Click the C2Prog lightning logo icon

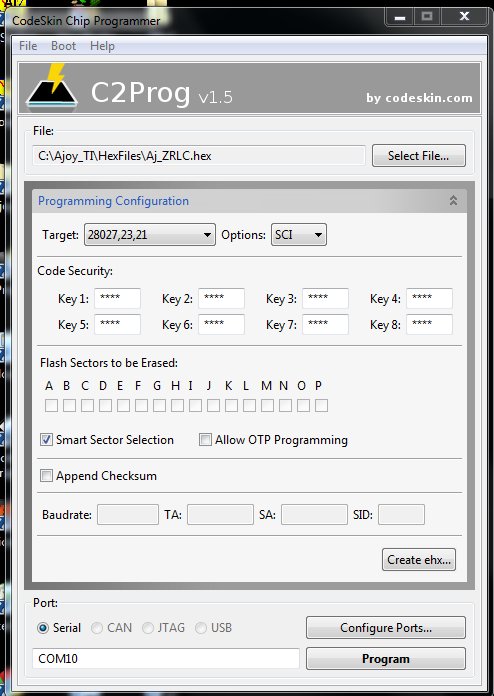(x=52, y=86)
